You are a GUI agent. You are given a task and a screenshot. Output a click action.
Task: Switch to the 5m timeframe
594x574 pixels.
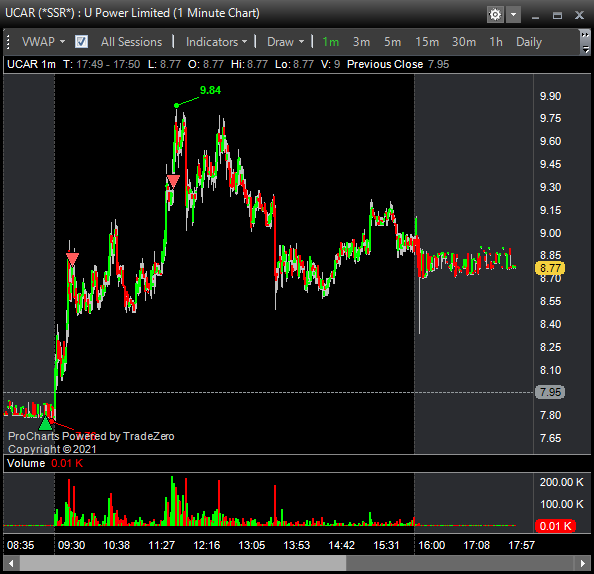(x=392, y=42)
